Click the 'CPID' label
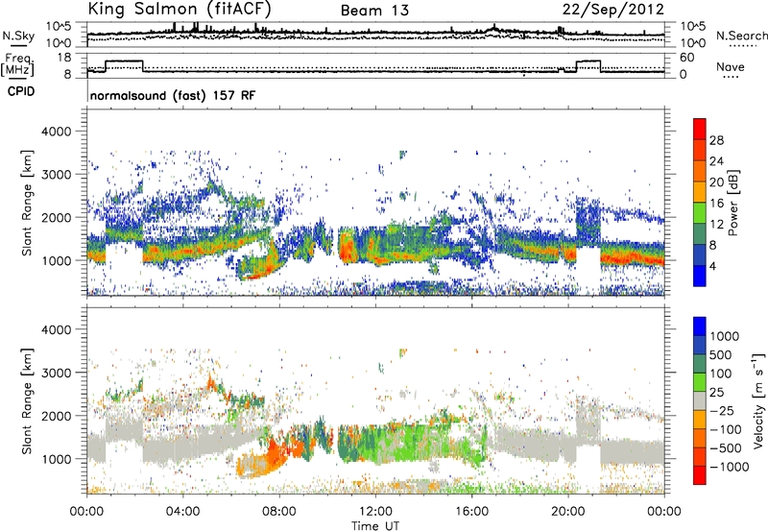This screenshot has height=532, width=768. pos(21,91)
